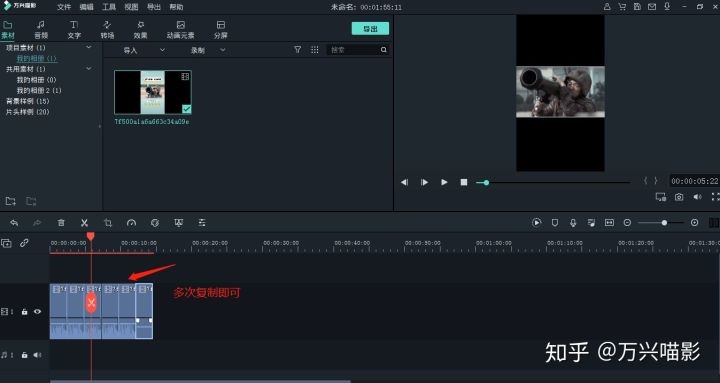The height and width of the screenshot is (383, 720).
Task: Undo the last timeline action
Action: (14, 223)
